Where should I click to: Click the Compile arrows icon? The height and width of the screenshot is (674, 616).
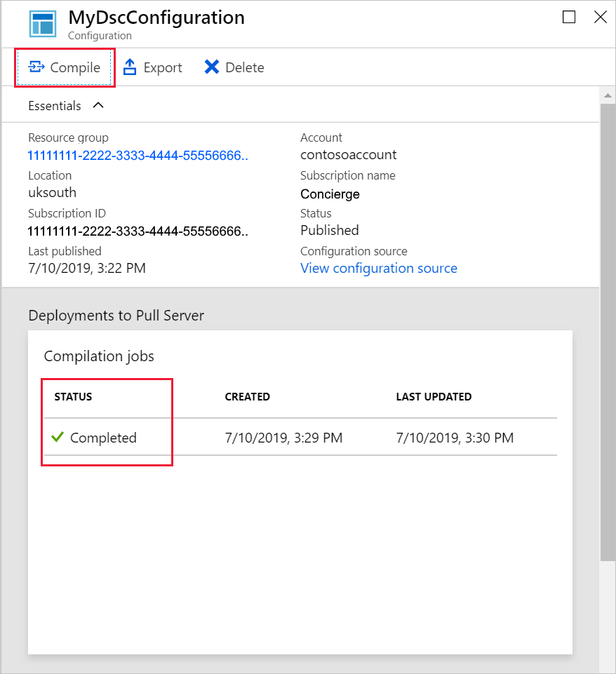(36, 67)
